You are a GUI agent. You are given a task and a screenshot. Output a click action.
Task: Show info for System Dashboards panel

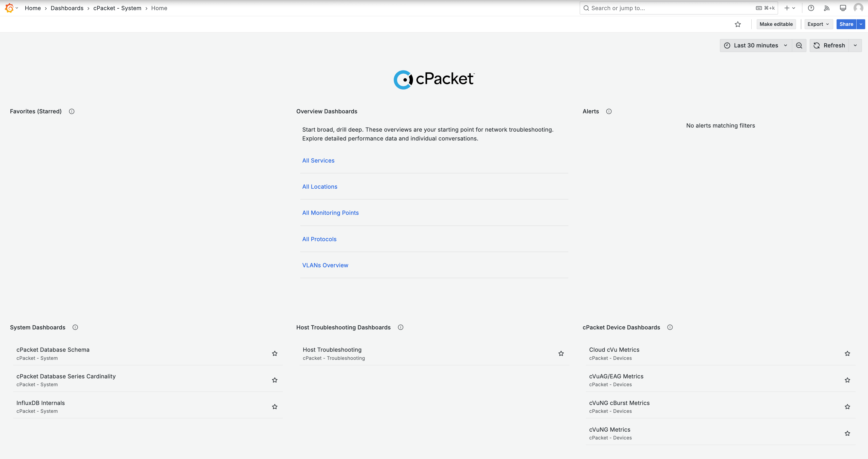pyautogui.click(x=76, y=327)
